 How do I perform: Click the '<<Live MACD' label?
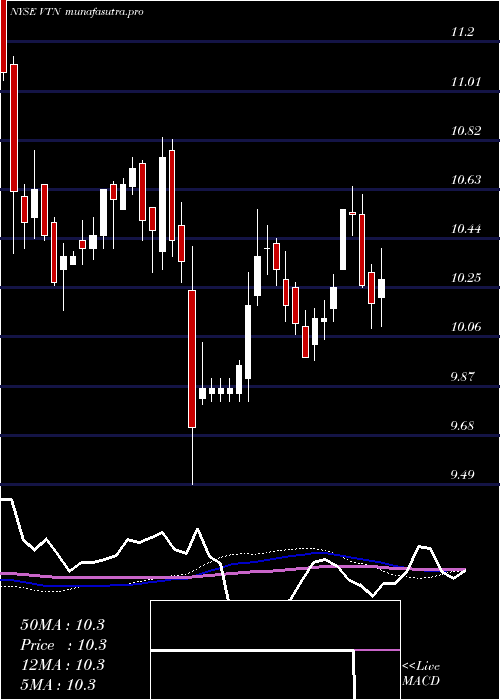421,674
